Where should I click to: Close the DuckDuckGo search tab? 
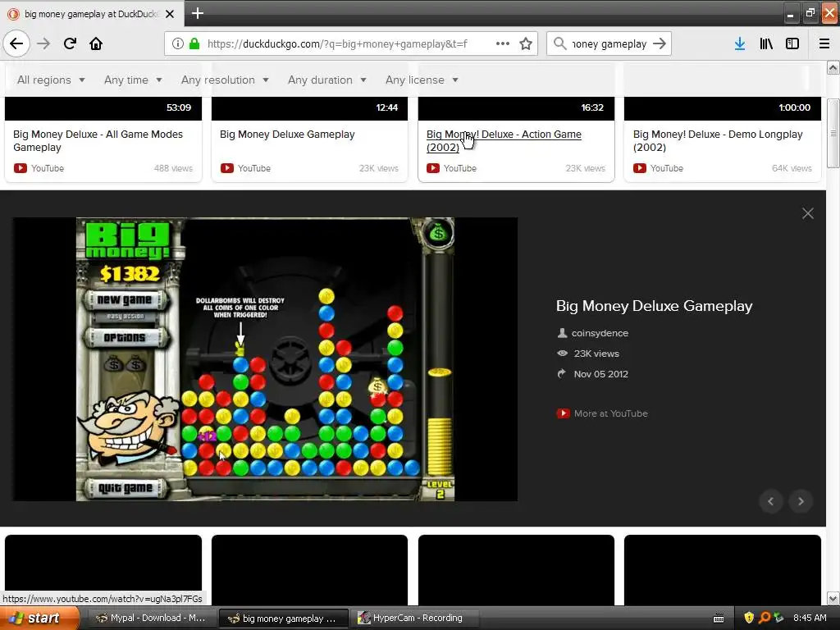pyautogui.click(x=170, y=14)
